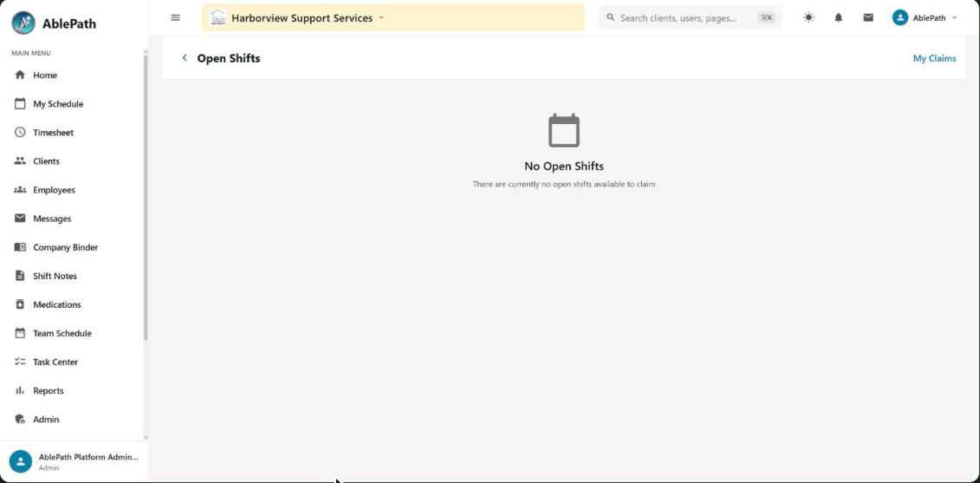Open notifications bell icon

tap(839, 17)
